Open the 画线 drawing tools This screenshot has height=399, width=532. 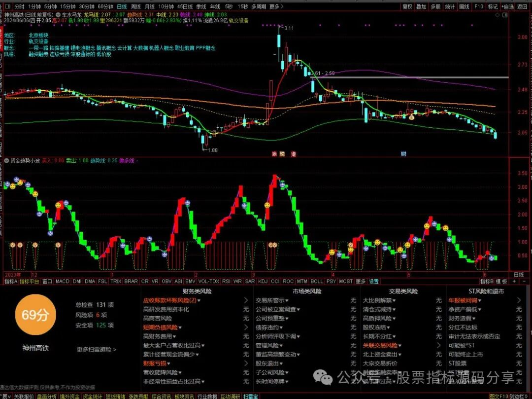(x=464, y=6)
